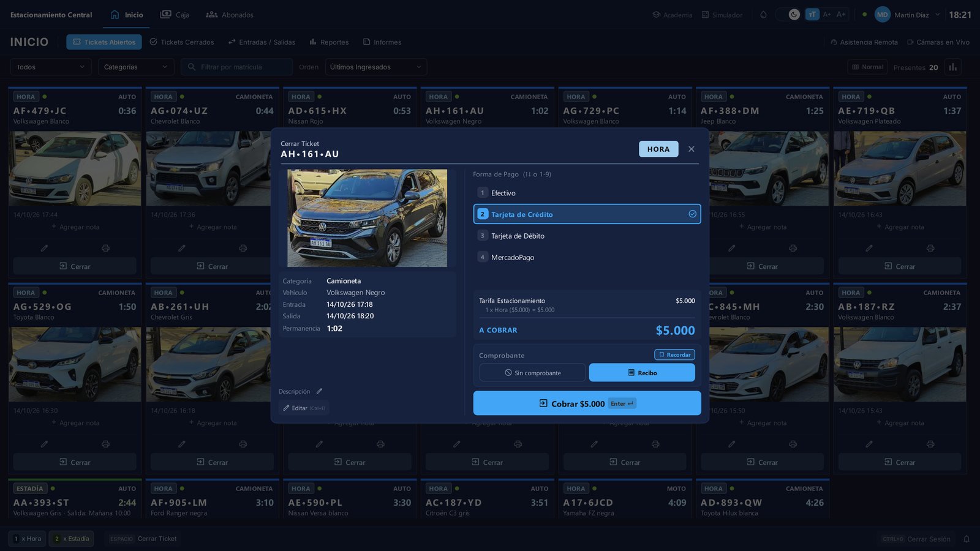980x551 pixels.
Task: Open the Últimos Ingresados sort dropdown
Action: coord(376,67)
